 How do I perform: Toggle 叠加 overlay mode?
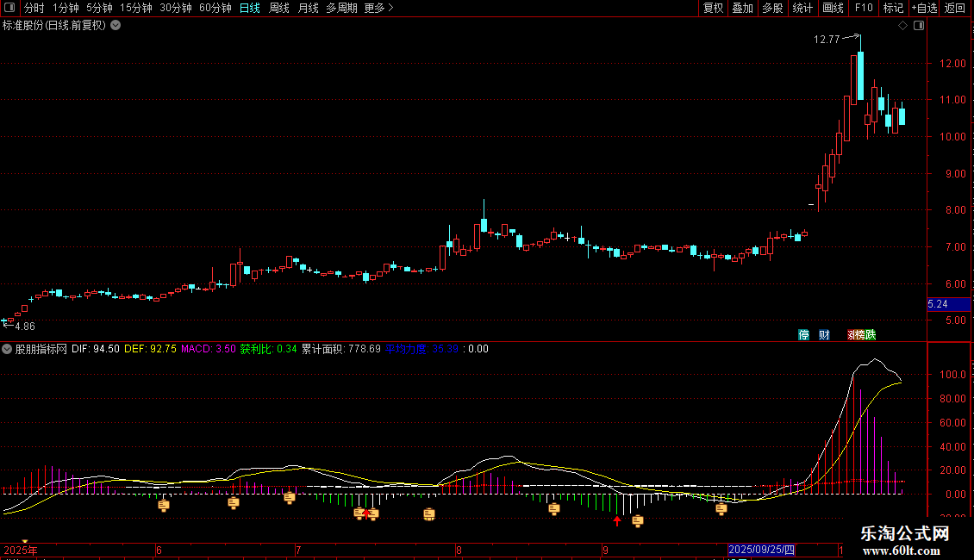[742, 8]
